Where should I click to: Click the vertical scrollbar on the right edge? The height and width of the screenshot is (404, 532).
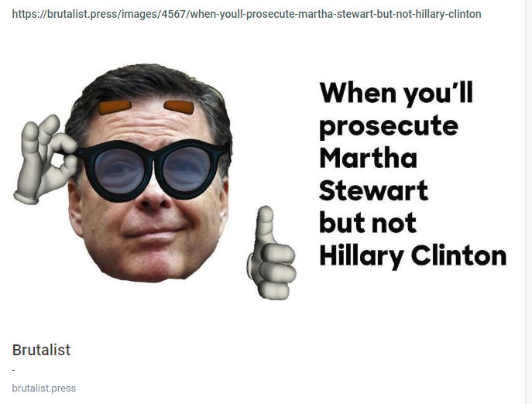pos(529,202)
